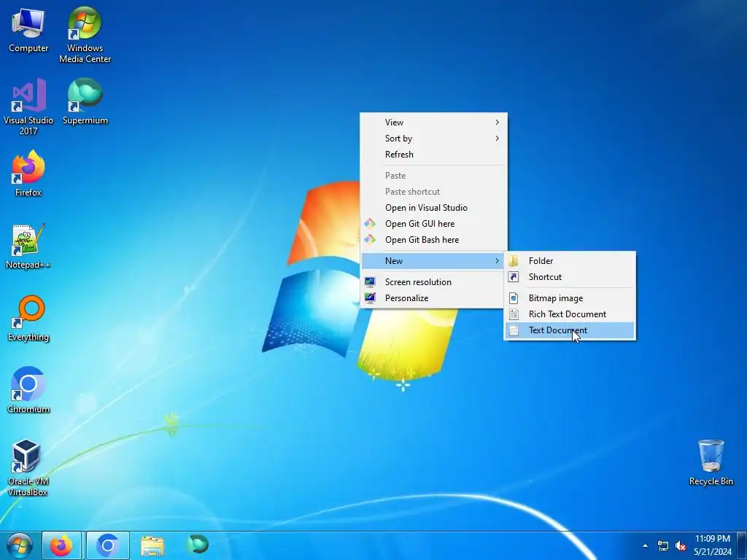747x560 pixels.
Task: Create a new Rich Text Document
Action: [x=570, y=314]
